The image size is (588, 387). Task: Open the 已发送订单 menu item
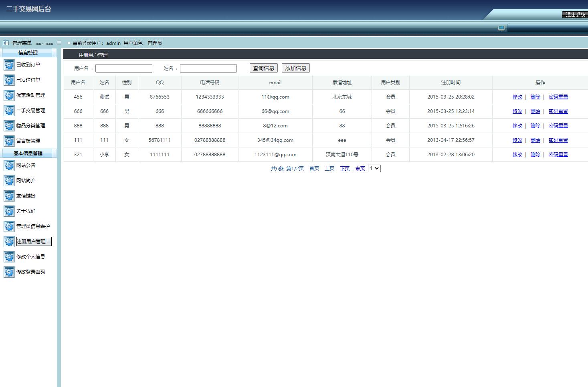point(28,80)
